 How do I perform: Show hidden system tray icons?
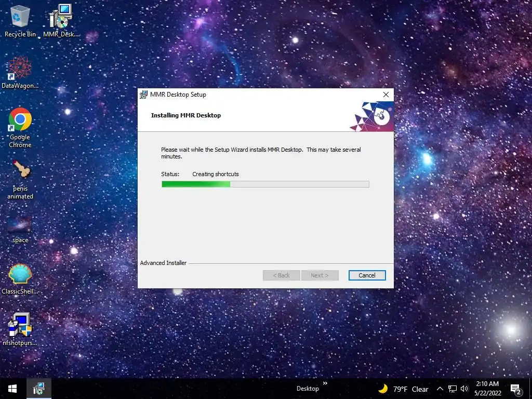[x=440, y=389]
